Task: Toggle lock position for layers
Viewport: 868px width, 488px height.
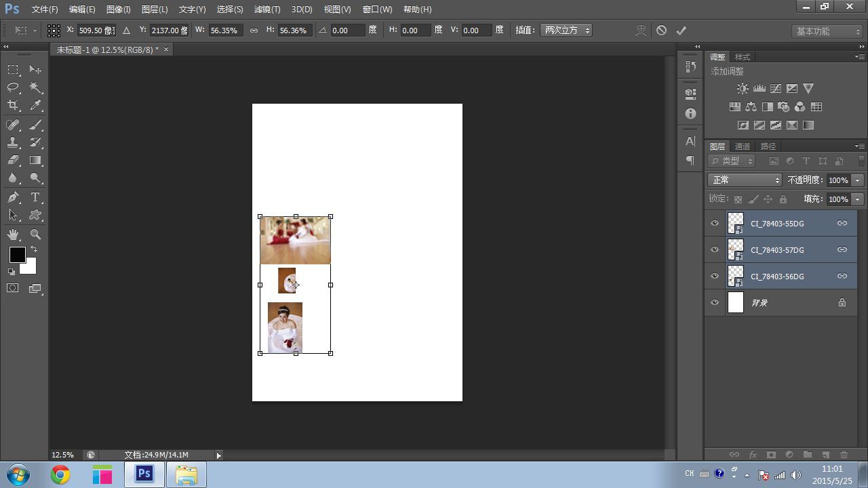Action: tap(768, 199)
